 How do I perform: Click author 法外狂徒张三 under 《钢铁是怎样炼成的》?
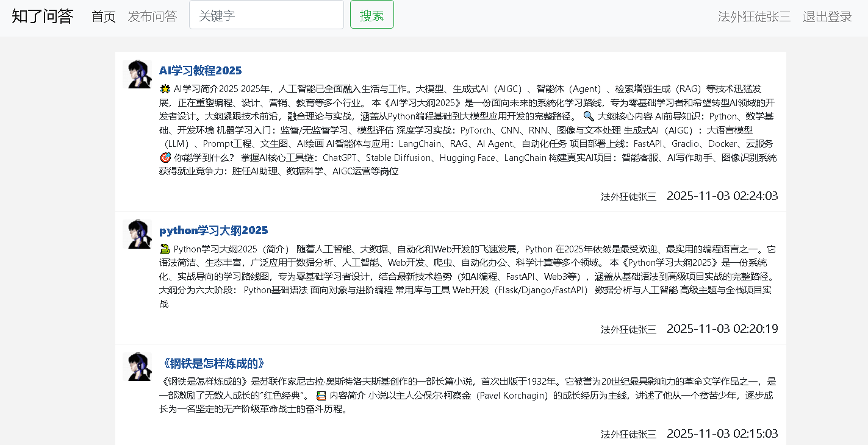tap(628, 433)
